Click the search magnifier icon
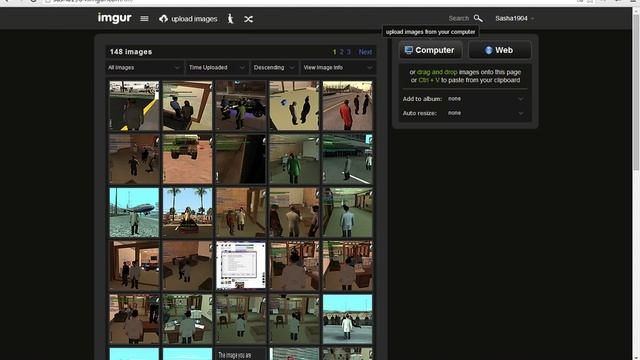The height and width of the screenshot is (360, 640). click(478, 18)
